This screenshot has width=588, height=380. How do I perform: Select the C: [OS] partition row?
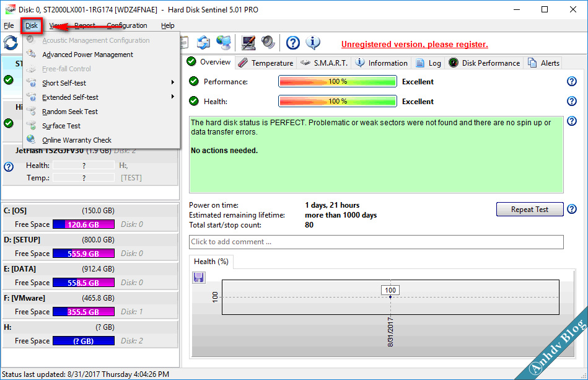[90, 218]
